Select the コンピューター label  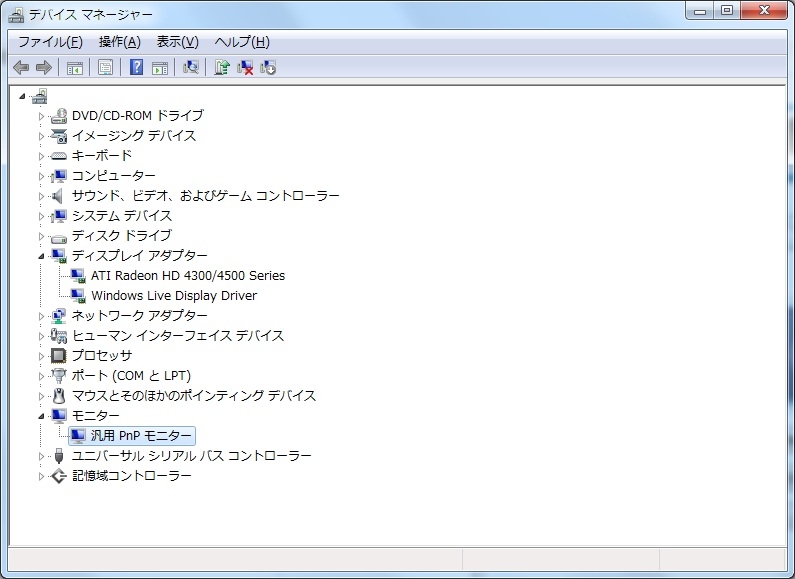click(114, 176)
